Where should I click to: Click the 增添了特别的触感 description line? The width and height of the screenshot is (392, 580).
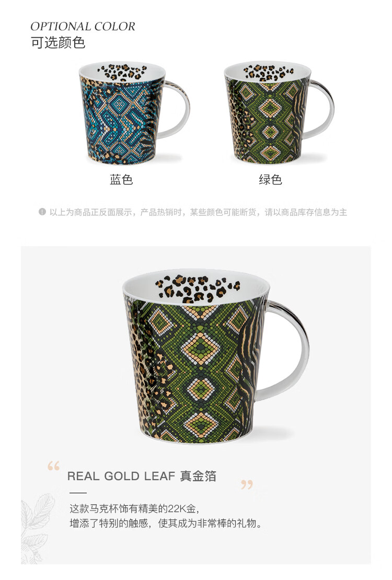point(166,524)
